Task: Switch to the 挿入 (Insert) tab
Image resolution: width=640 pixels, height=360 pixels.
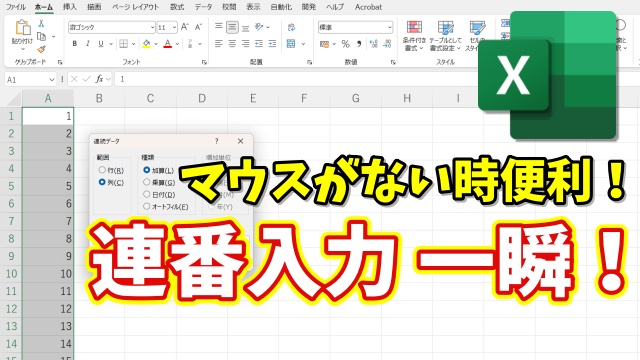Action: [70, 7]
